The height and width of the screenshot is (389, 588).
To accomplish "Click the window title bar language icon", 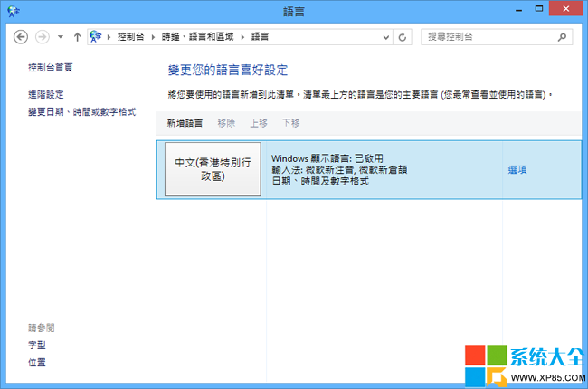I will (x=14, y=11).
